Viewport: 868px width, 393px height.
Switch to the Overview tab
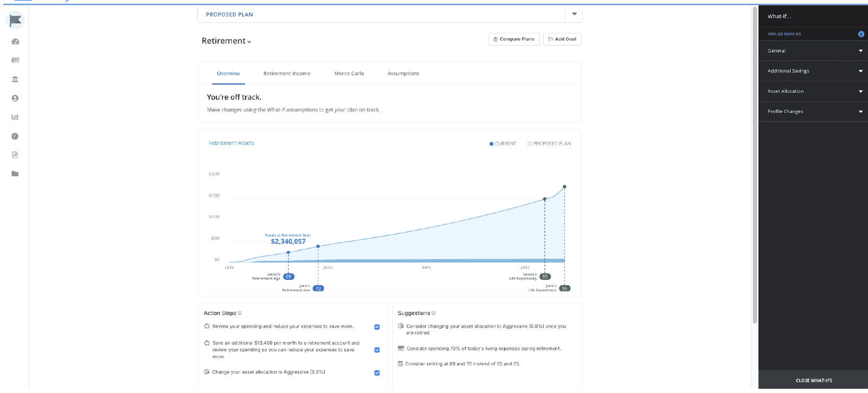point(229,74)
